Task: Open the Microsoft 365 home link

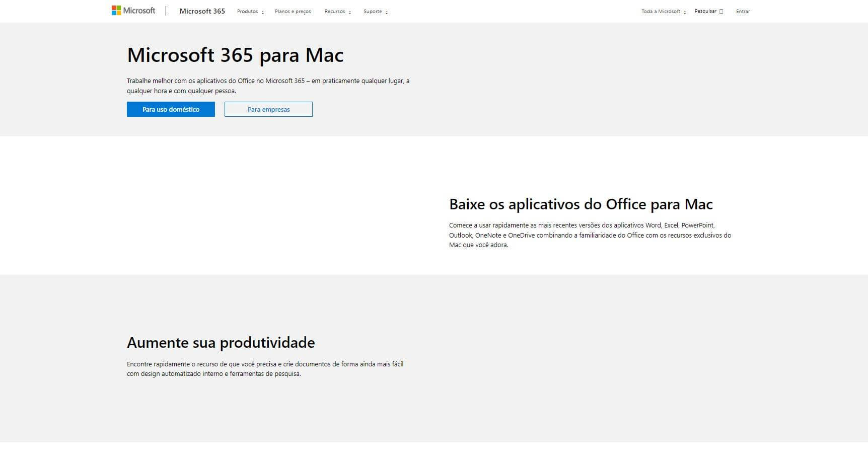Action: tap(202, 11)
